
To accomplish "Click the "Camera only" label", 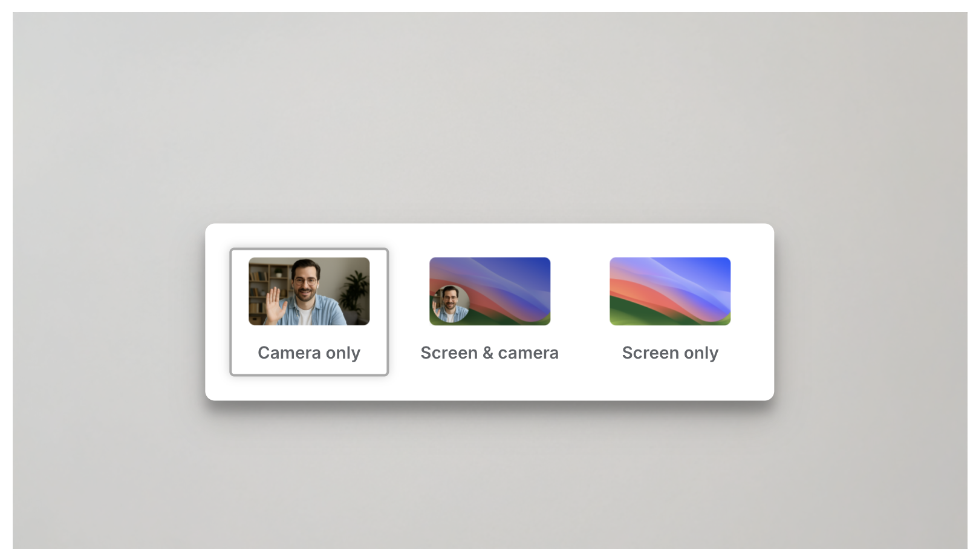I will click(x=309, y=353).
